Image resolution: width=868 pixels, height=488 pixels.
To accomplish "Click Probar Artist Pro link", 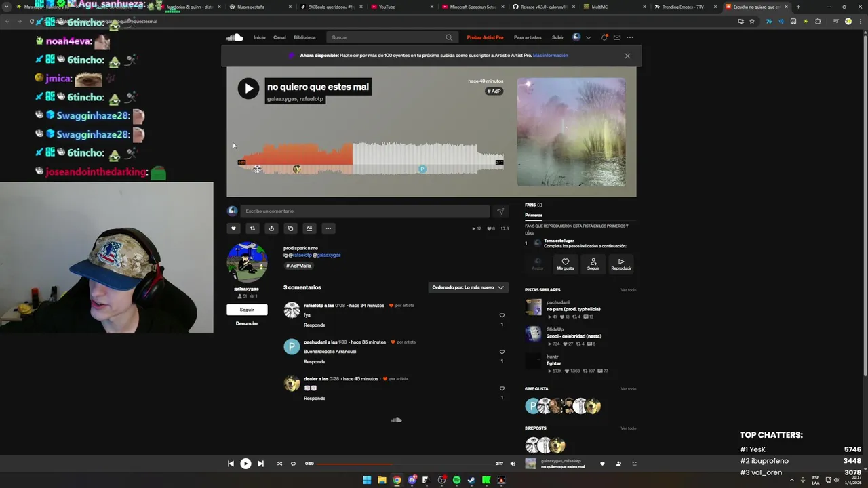I will click(485, 37).
